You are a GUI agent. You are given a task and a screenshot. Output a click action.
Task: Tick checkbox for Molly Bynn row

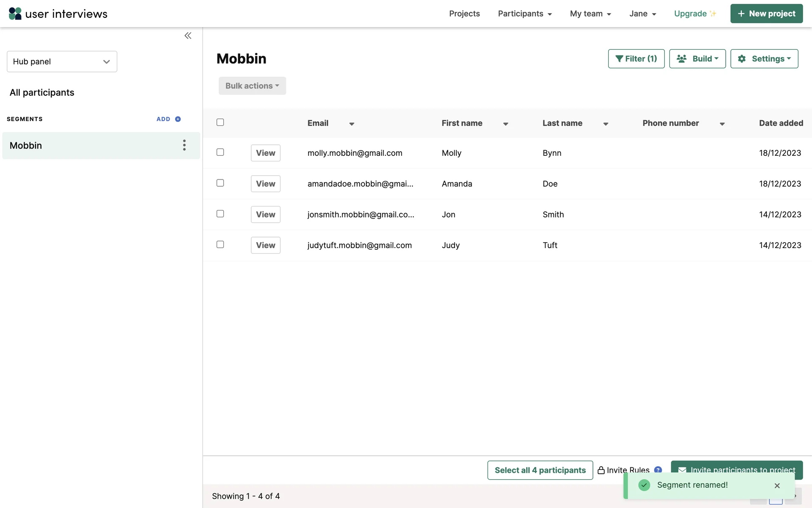coord(220,152)
